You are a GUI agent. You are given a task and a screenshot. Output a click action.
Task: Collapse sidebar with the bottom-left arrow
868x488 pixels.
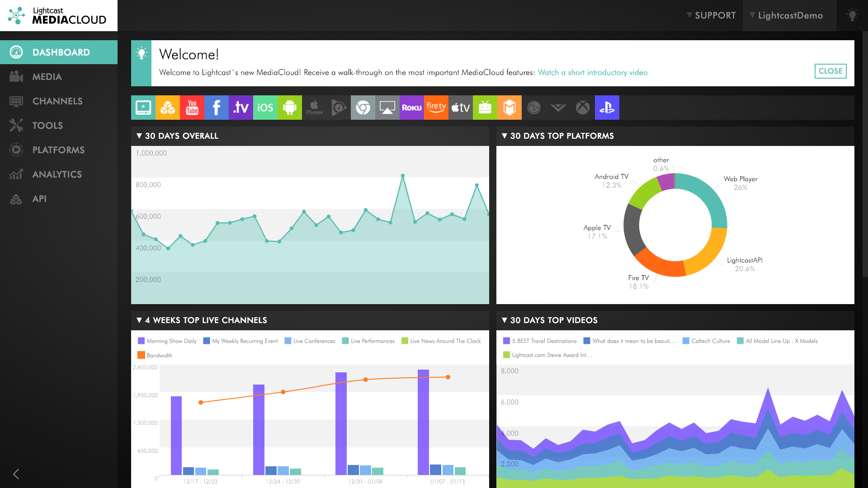point(16,474)
